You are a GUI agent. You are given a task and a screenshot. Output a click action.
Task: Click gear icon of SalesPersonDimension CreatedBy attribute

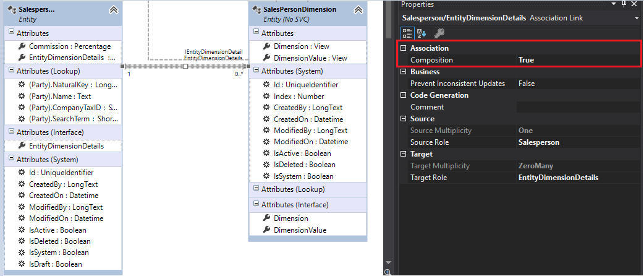(x=266, y=108)
